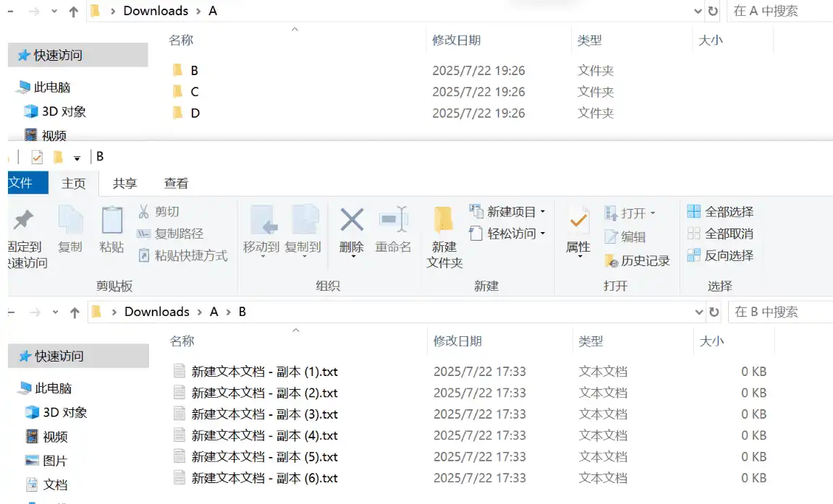Select file 新建文本文档 - 副本 (1).txt
The width and height of the screenshot is (833, 504).
pyautogui.click(x=265, y=372)
